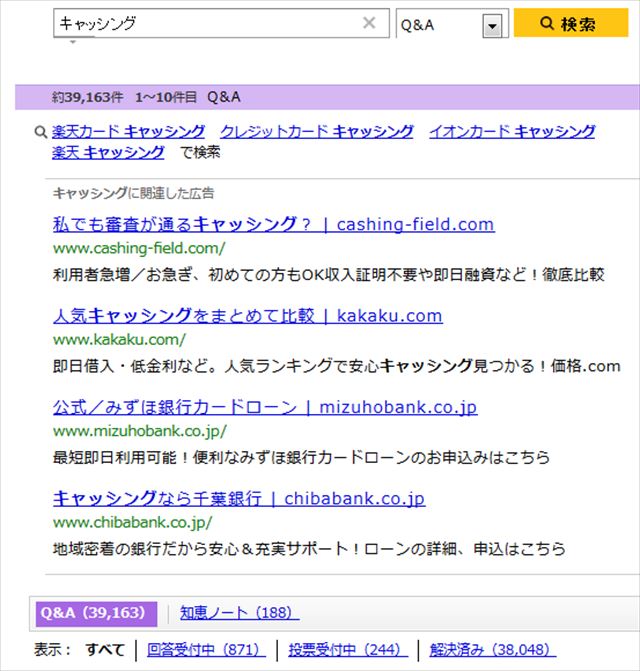Open クレジットカード キャッシング related search

317,131
